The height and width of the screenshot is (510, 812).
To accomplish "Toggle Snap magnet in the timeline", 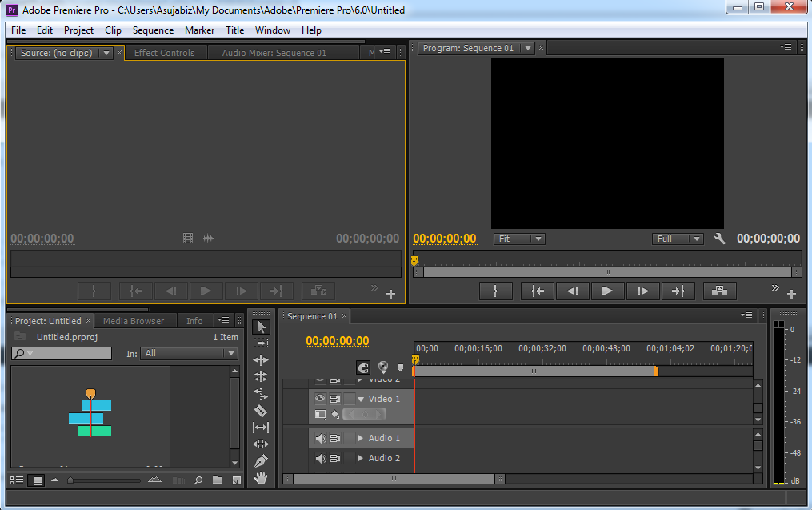I will pyautogui.click(x=363, y=367).
